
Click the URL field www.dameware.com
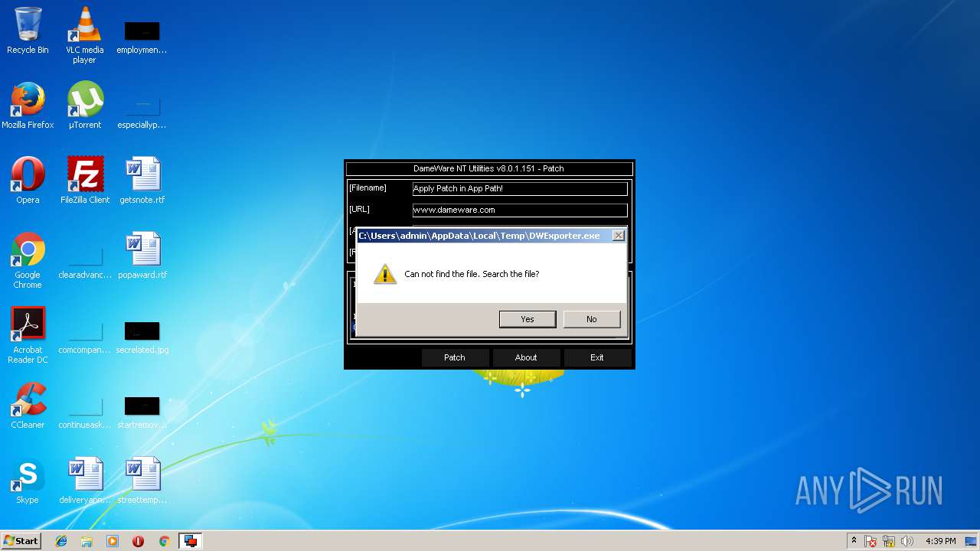[x=520, y=210]
